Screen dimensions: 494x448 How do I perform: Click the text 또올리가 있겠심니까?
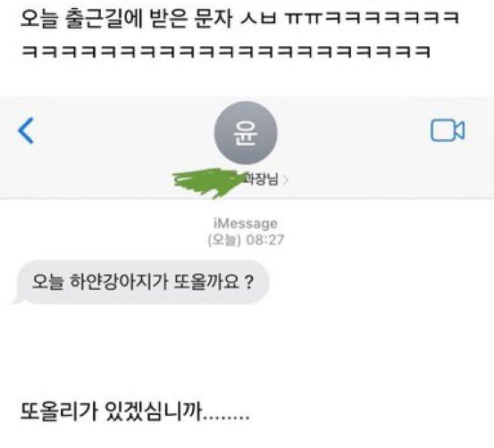coord(111,411)
